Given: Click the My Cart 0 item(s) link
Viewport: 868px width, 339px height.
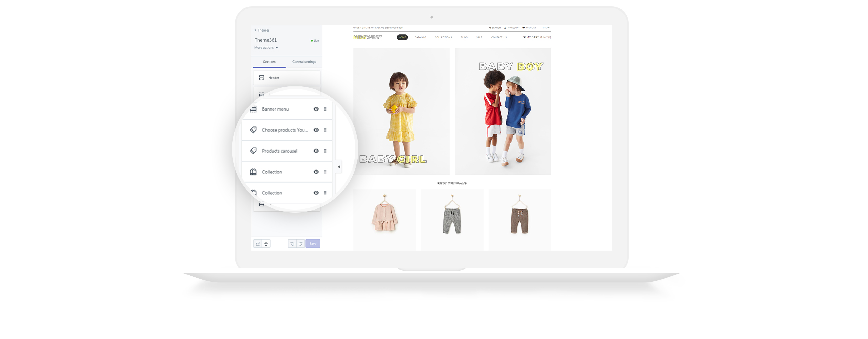Looking at the screenshot, I should pos(537,37).
